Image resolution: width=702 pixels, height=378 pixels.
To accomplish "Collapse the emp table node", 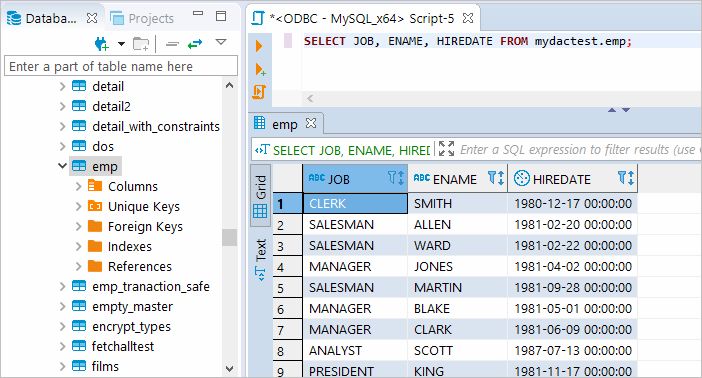I will pos(62,166).
